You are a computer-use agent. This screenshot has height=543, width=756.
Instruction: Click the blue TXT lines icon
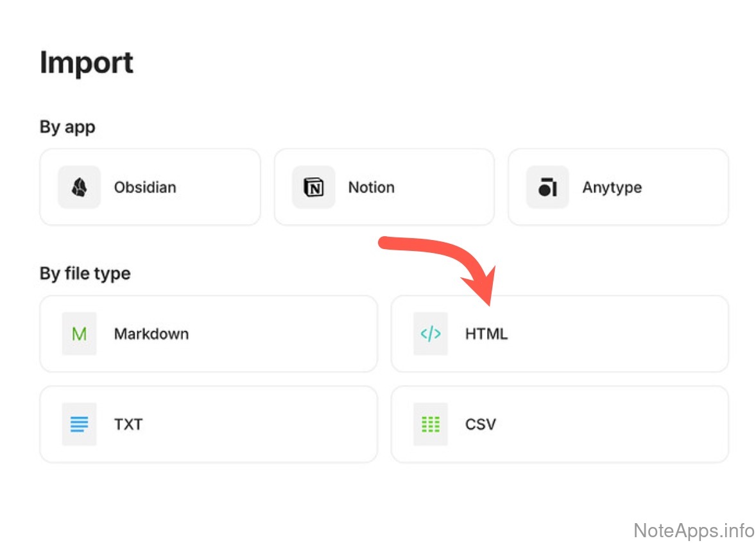pos(80,424)
